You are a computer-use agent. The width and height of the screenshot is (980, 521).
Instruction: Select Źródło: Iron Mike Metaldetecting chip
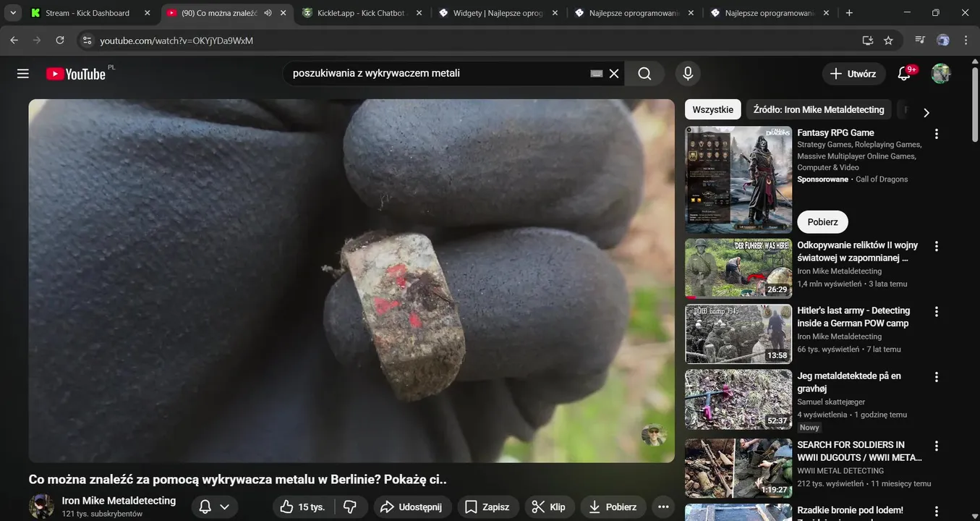819,109
